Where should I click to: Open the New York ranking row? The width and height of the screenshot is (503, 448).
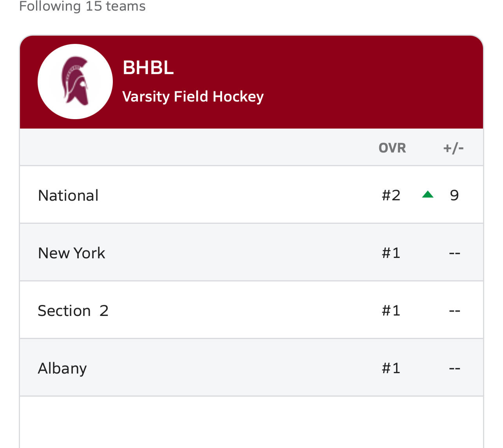251,252
